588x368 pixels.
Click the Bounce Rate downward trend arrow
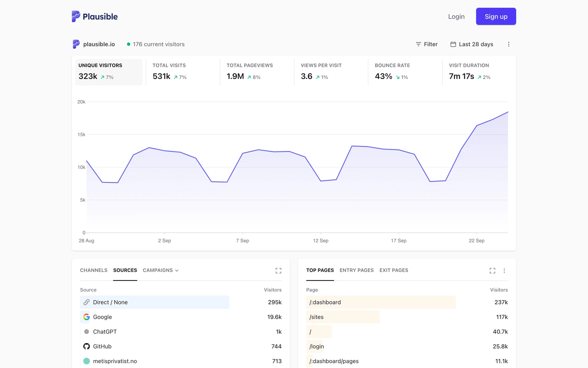(398, 77)
